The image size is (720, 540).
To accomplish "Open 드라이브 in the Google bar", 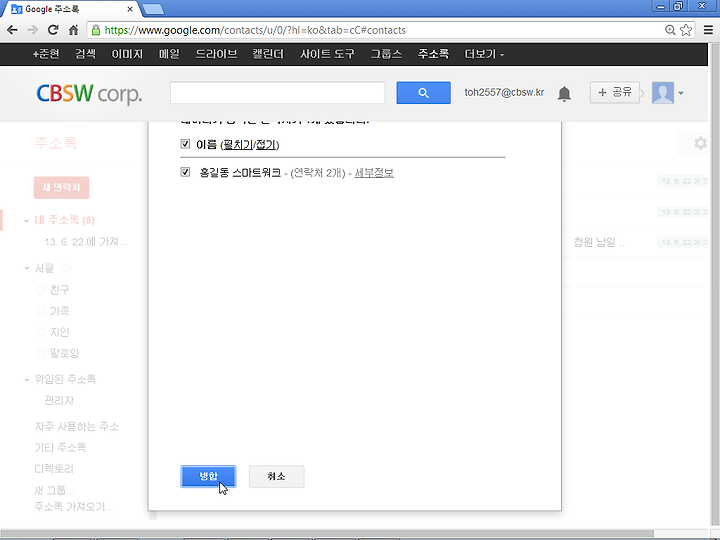I will 216,54.
